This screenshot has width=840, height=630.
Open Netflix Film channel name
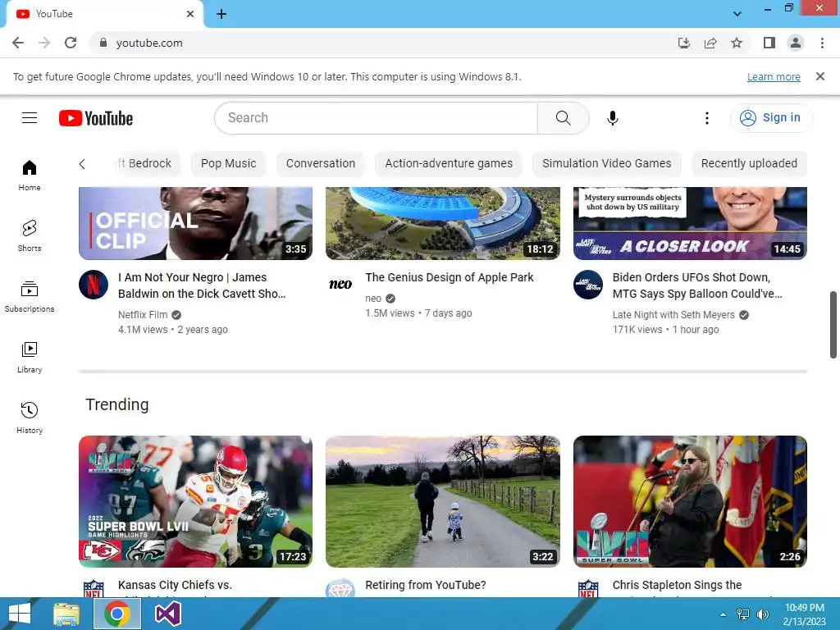pos(143,315)
